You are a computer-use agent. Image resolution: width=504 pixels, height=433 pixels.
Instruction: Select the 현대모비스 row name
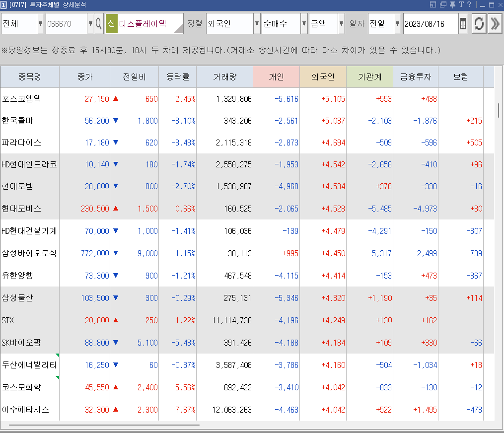tap(21, 209)
